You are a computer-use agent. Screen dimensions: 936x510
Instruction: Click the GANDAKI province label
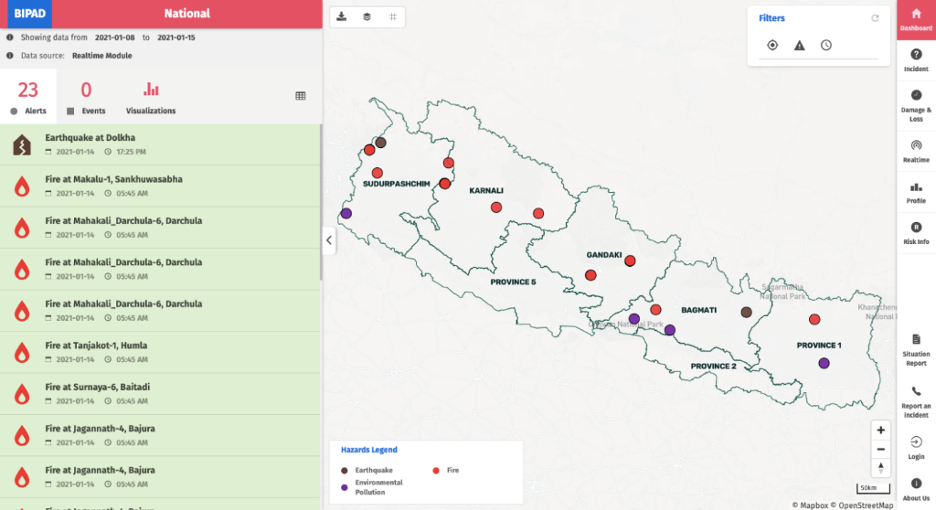pos(604,254)
